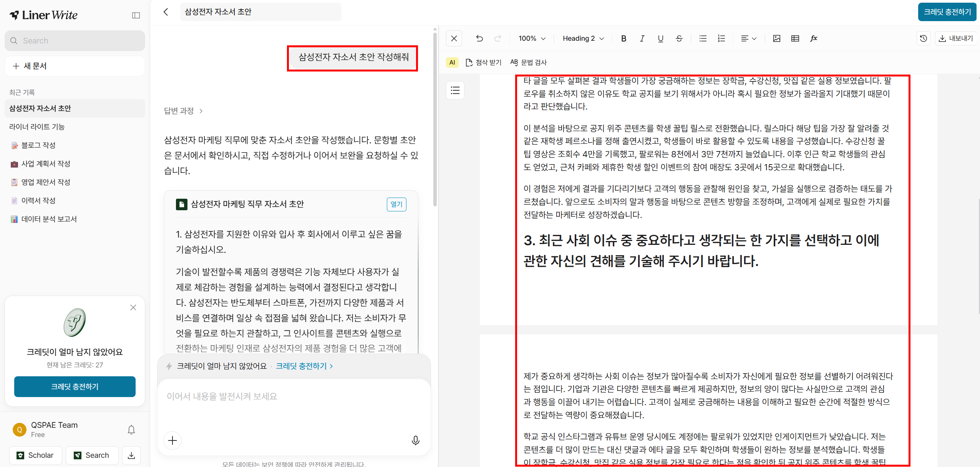Open the Heading 2 style dropdown

pos(583,38)
